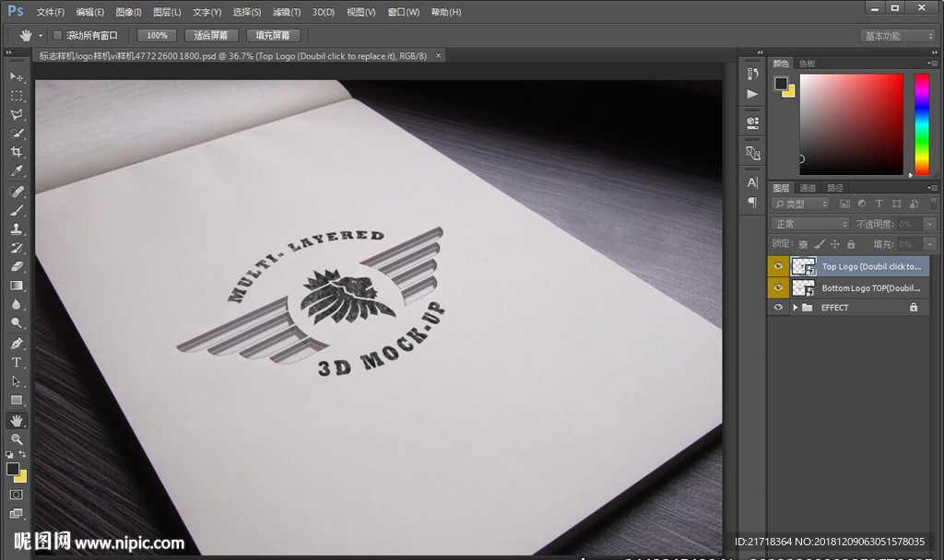
Task: Select the Healing Brush tool
Action: pyautogui.click(x=17, y=192)
